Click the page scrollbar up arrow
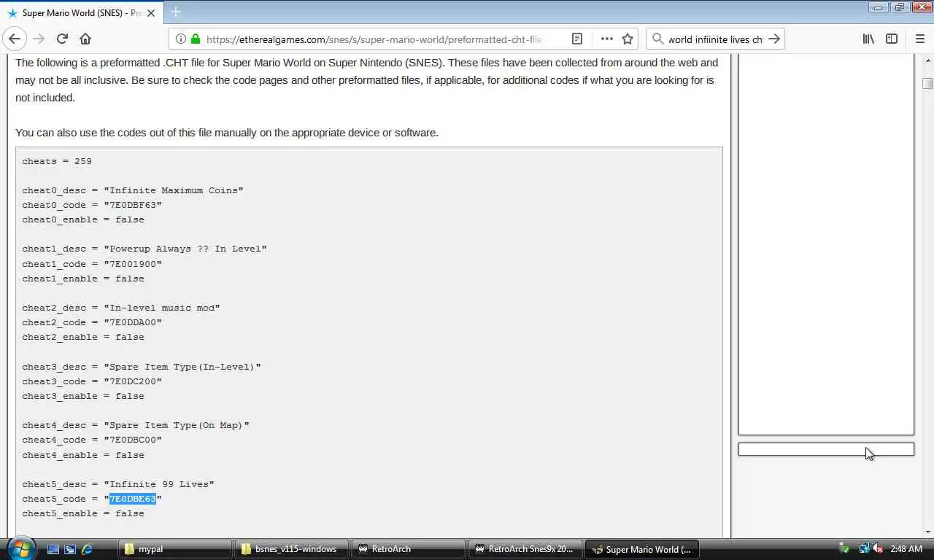The image size is (934, 560). [927, 60]
